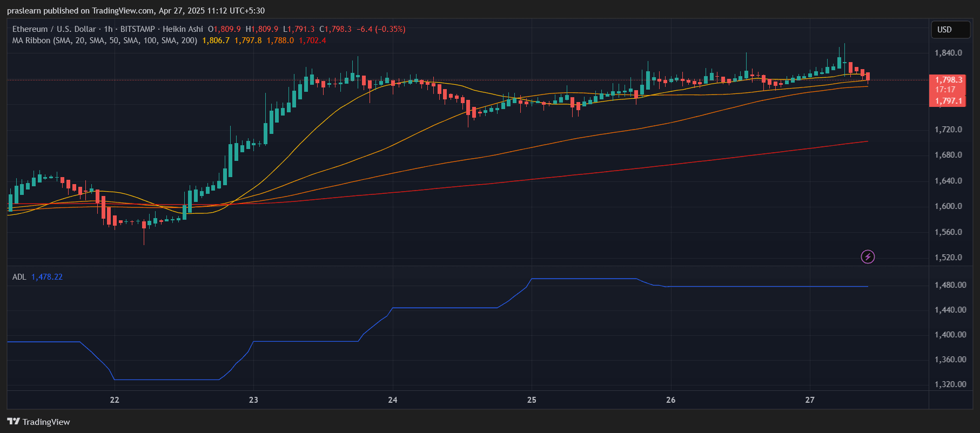This screenshot has width=980, height=433.
Task: Click the Heikin Ashi chart type label
Action: pyautogui.click(x=183, y=29)
